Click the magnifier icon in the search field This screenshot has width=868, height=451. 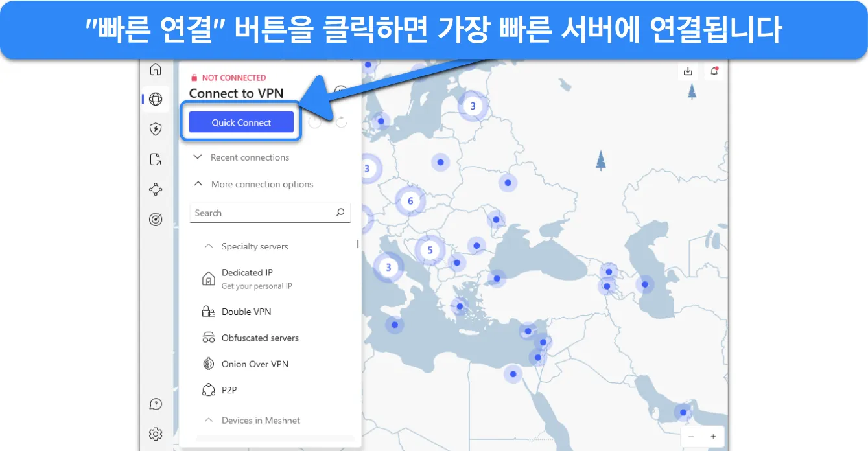[340, 213]
